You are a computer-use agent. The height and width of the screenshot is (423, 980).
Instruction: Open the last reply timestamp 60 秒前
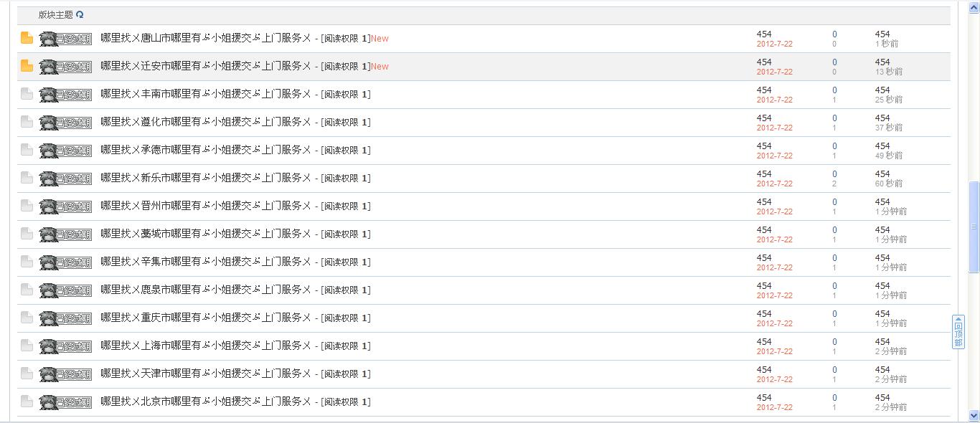(889, 184)
